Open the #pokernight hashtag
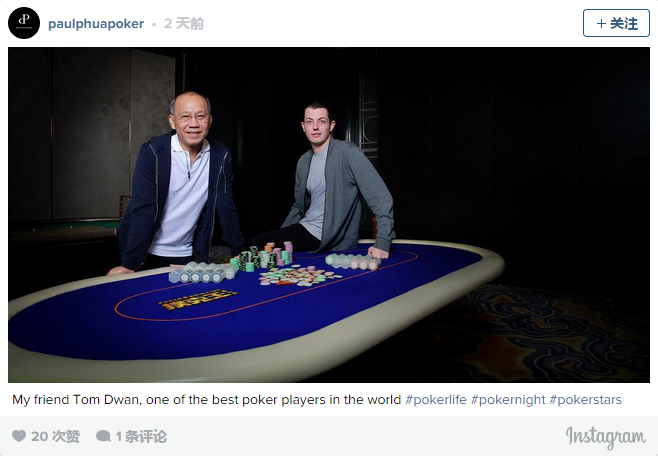The height and width of the screenshot is (456, 658). 508,400
